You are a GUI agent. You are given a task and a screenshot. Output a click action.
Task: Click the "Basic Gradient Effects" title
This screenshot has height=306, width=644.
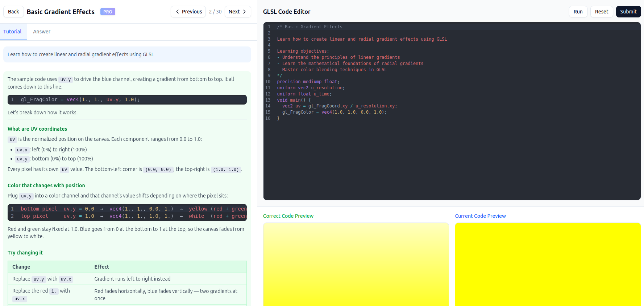click(61, 12)
